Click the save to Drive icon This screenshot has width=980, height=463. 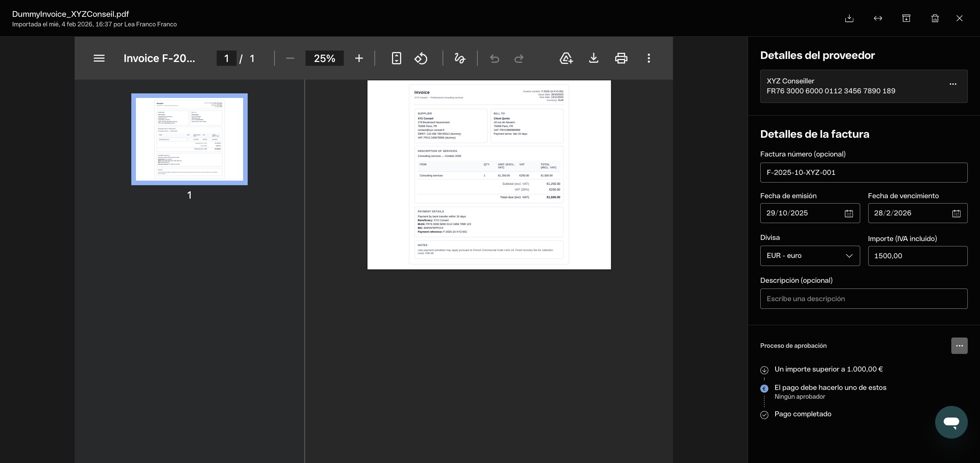[x=566, y=59]
